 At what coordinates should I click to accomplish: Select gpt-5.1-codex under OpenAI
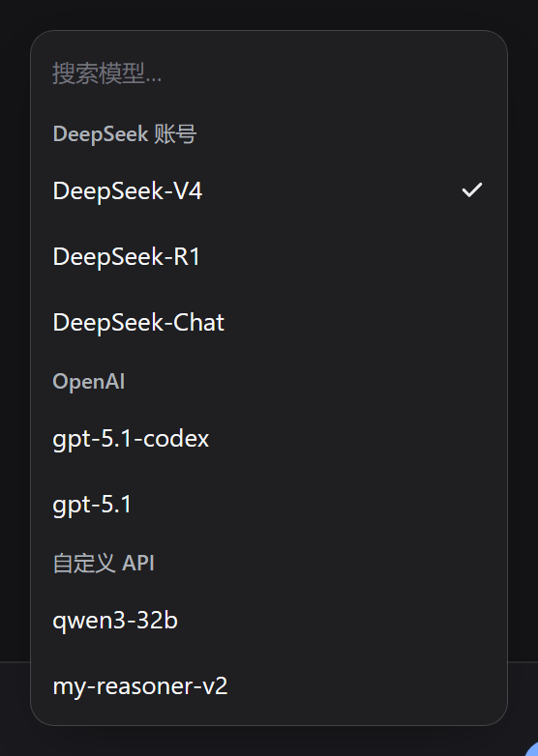pyautogui.click(x=269, y=439)
